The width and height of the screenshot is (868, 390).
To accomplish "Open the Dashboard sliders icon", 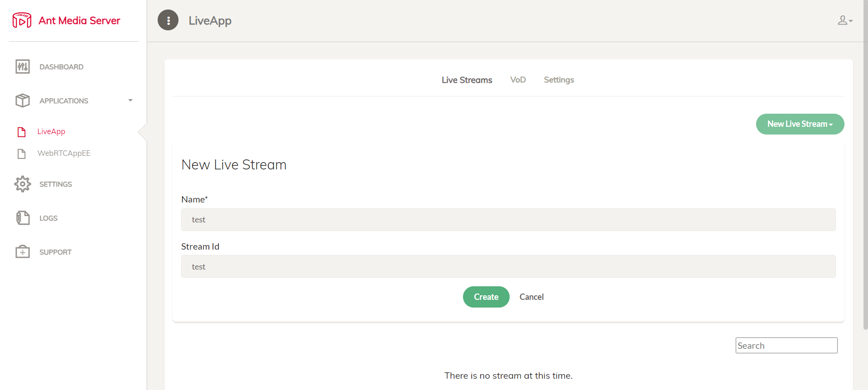I will click(x=23, y=67).
